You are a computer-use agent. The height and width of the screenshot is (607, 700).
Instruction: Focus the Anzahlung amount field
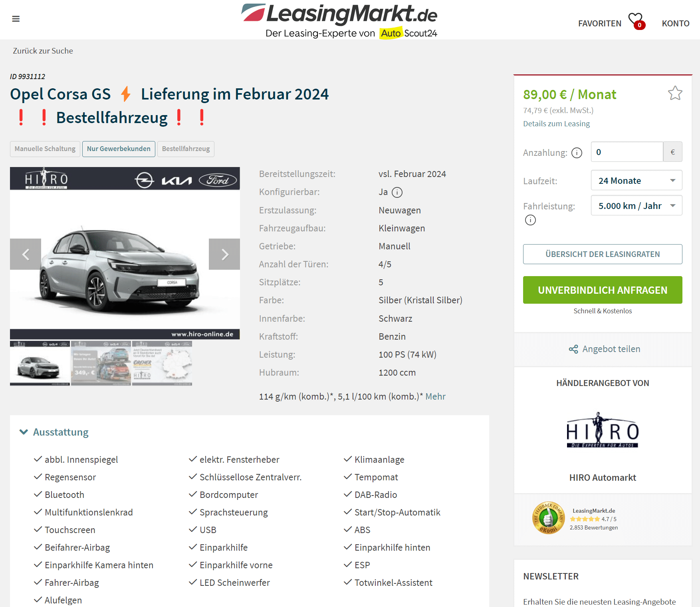point(627,152)
